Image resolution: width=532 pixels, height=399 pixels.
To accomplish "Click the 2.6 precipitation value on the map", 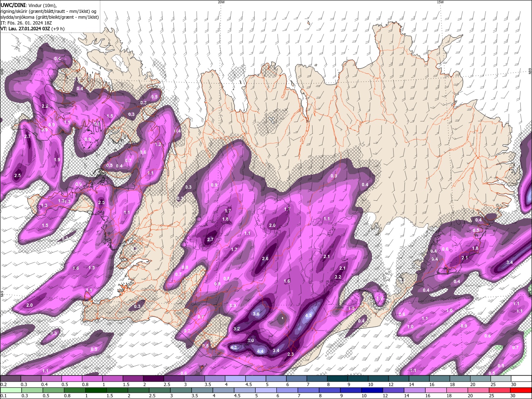I will click(x=265, y=259).
